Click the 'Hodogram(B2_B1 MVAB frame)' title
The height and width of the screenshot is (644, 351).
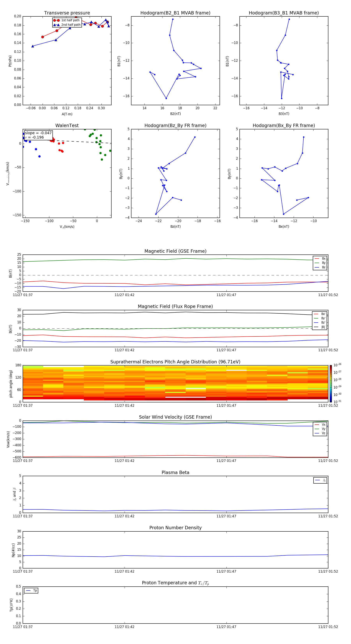pos(175,13)
